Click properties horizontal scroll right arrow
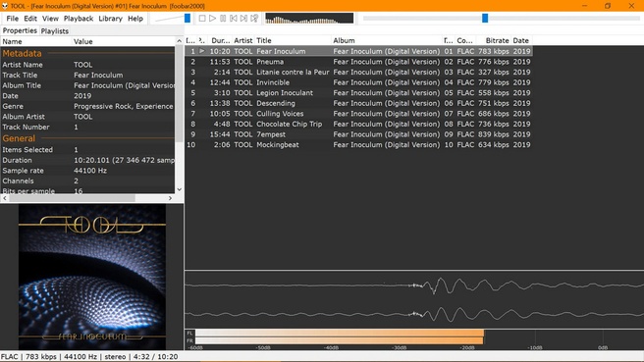This screenshot has width=644, height=362. coord(170,198)
